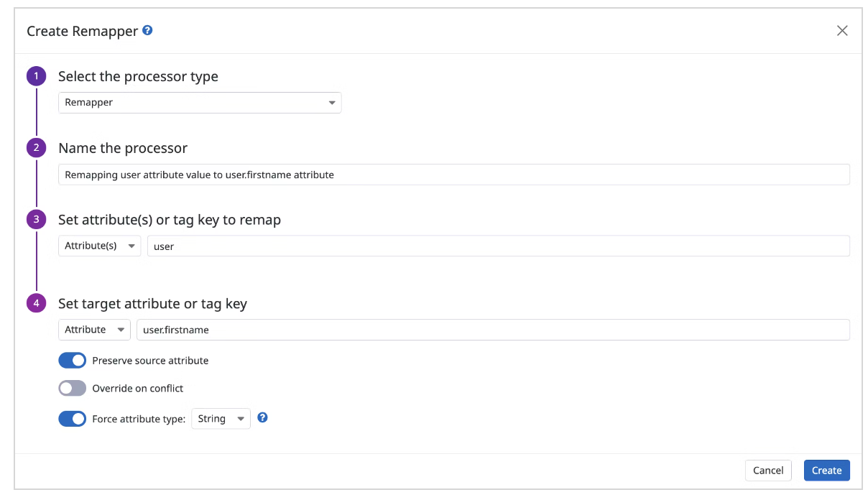Screen dimensions: 868x500
Task: Click the step 2 numbered circle
Action: (36, 147)
